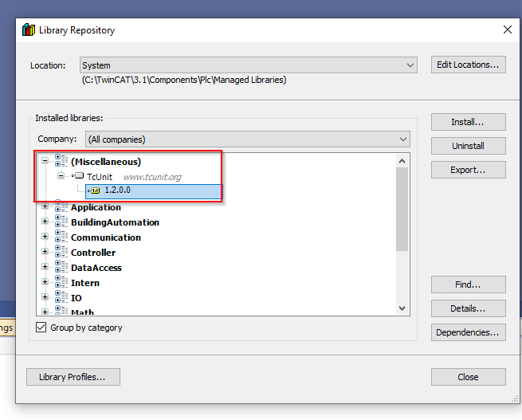The height and width of the screenshot is (420, 522).
Task: Expand the BuildingAutomation category node
Action: point(45,221)
